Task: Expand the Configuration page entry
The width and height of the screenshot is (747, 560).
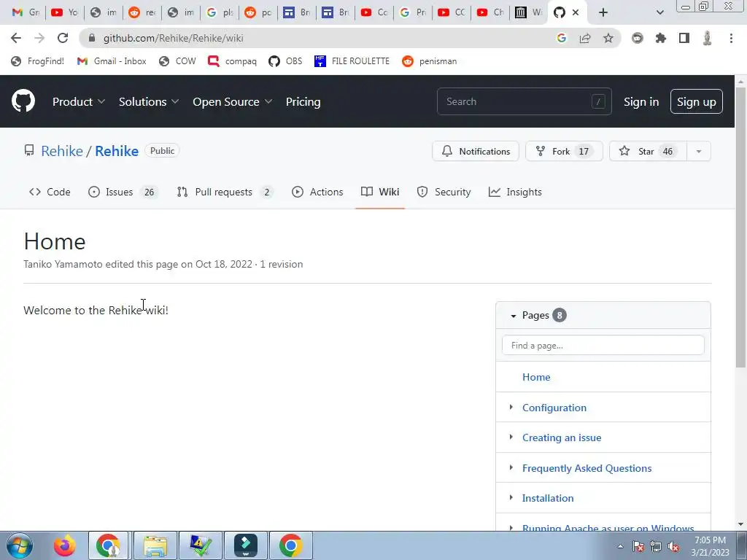Action: (511, 407)
